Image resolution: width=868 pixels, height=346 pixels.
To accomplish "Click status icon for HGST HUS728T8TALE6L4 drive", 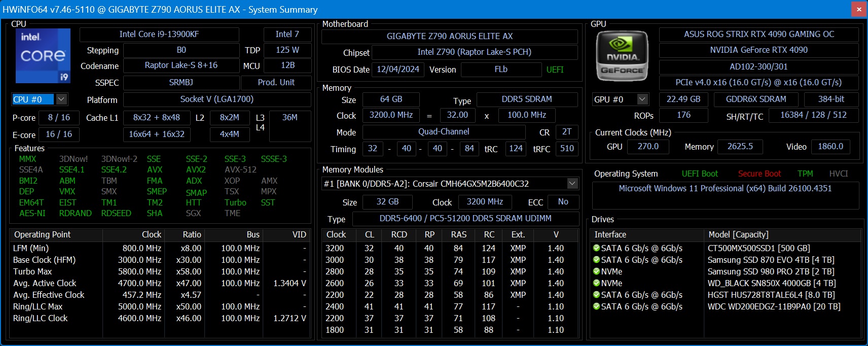I will click(x=597, y=295).
